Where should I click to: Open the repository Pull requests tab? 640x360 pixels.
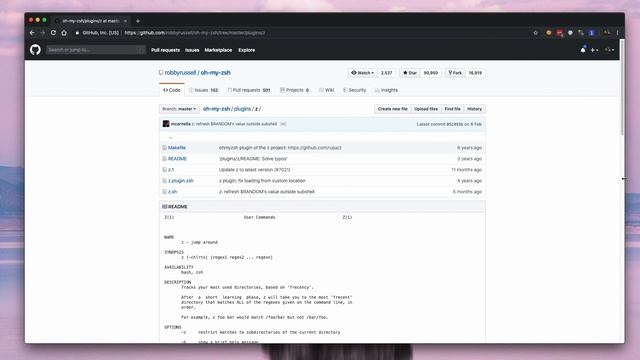coord(249,90)
